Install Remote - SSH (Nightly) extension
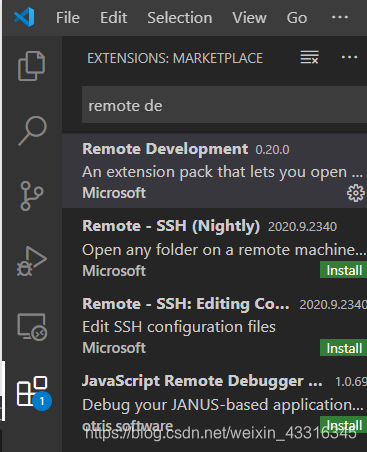 (x=344, y=270)
